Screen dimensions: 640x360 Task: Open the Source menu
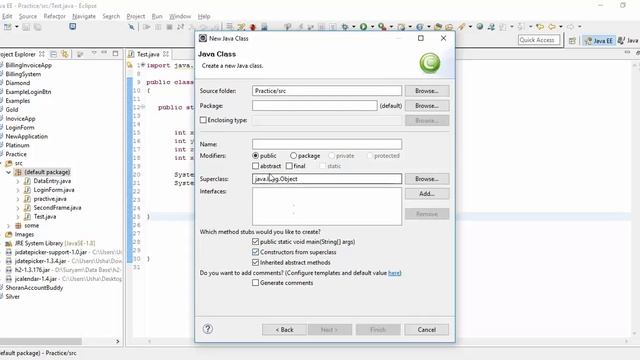coord(28,16)
